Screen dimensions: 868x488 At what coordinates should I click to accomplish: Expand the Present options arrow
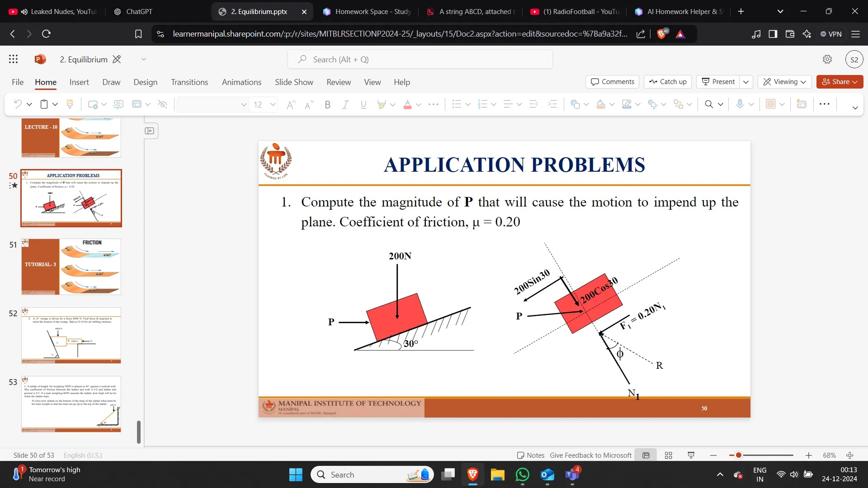[746, 82]
